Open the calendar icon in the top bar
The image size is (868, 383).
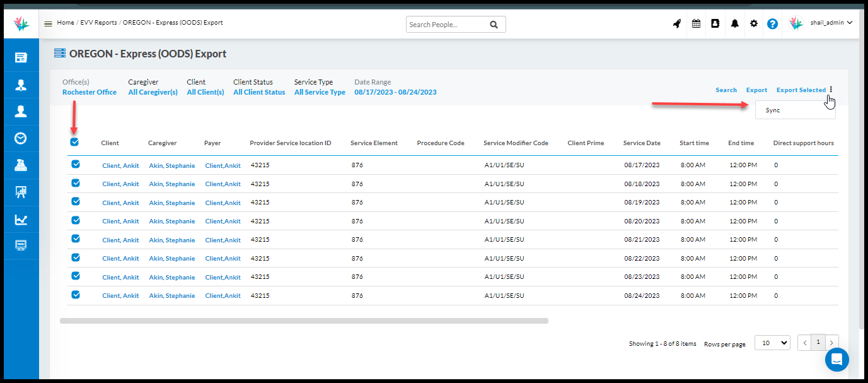[x=696, y=23]
